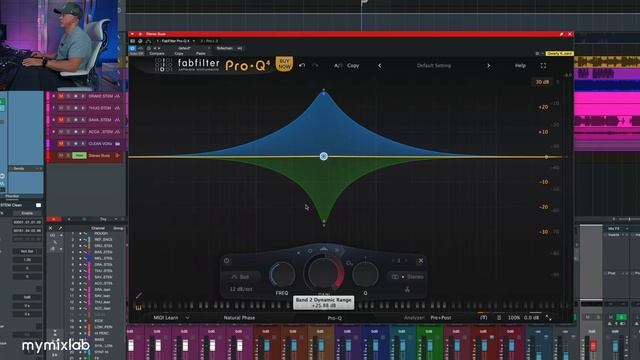Click the BUY NOW badge
This screenshot has width=640, height=360.
click(x=284, y=64)
